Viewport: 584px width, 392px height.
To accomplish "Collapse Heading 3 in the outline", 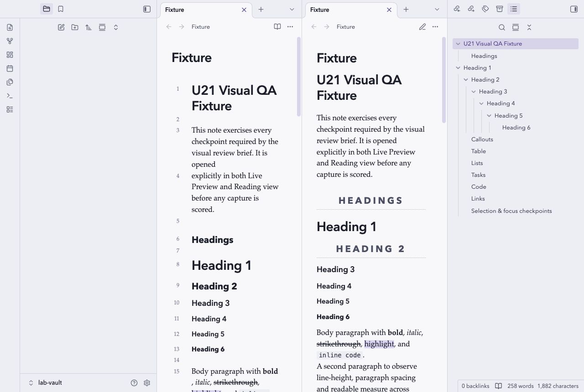I will [474, 92].
